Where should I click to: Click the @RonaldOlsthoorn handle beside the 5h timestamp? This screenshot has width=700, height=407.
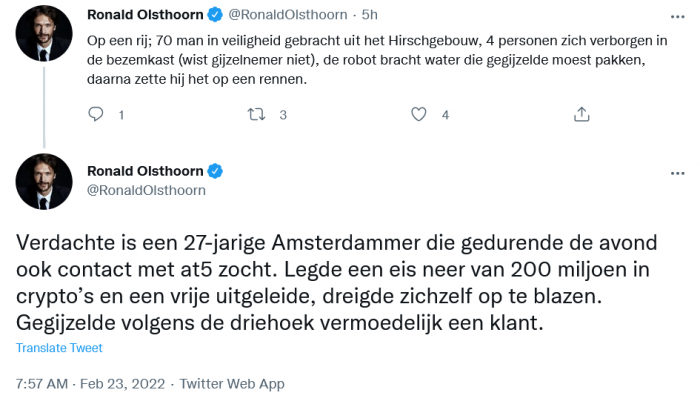[288, 15]
